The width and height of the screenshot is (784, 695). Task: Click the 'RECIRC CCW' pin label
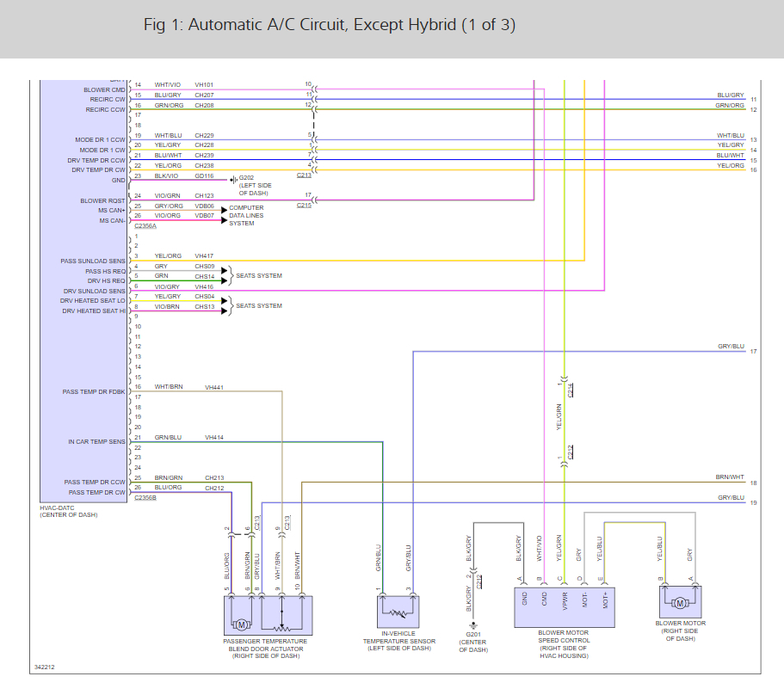[105, 109]
